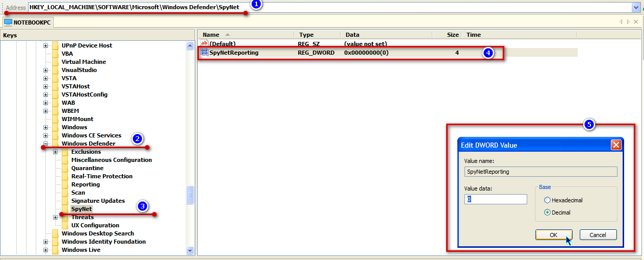
Task: Select Decimal base option
Action: click(x=548, y=212)
